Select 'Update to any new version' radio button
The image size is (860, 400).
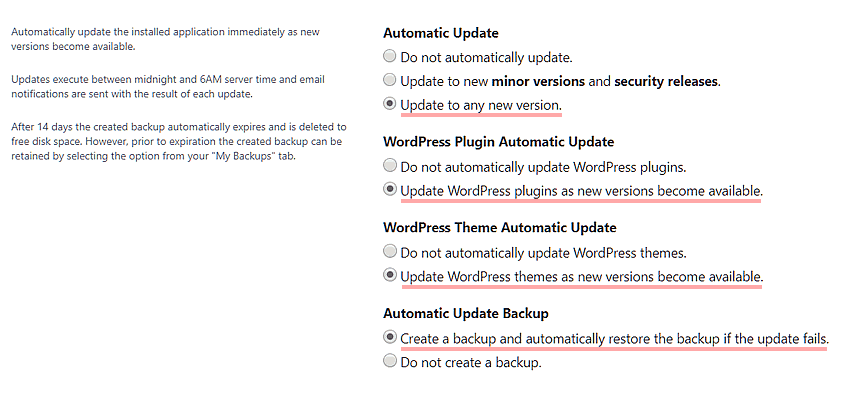click(x=389, y=104)
